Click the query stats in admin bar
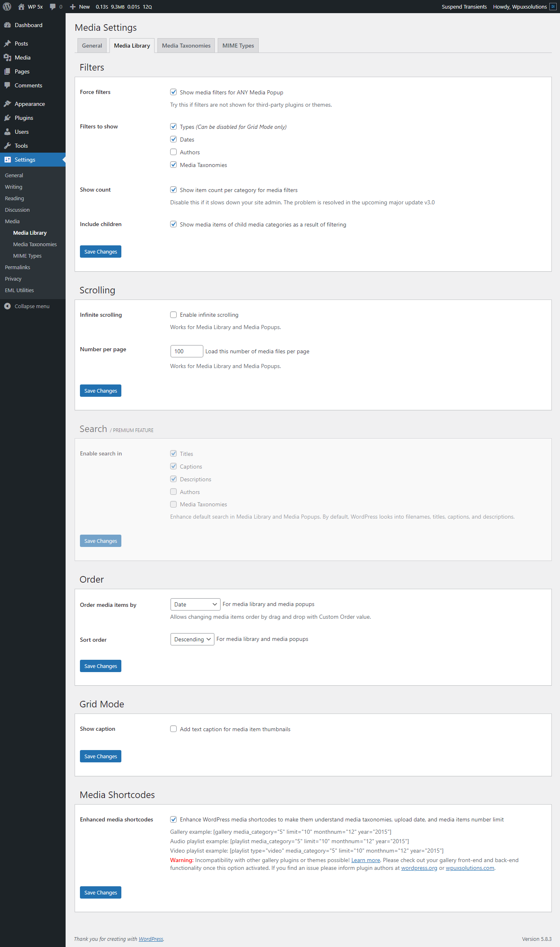This screenshot has height=947, width=560. click(124, 7)
